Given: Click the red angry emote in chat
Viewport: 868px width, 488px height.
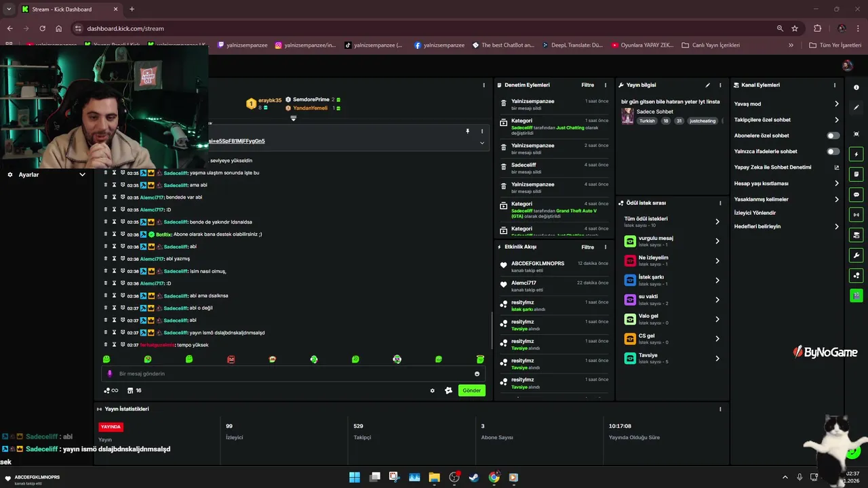Looking at the screenshot, I should [x=231, y=359].
